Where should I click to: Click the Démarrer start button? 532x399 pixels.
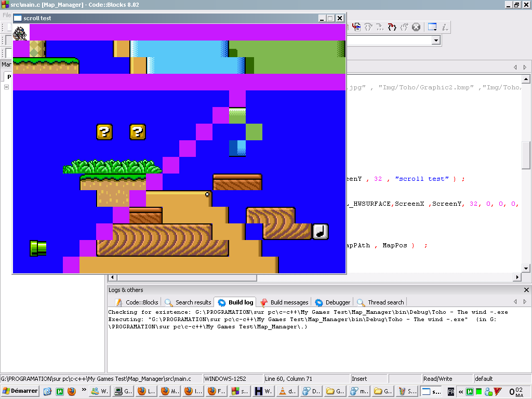point(20,391)
